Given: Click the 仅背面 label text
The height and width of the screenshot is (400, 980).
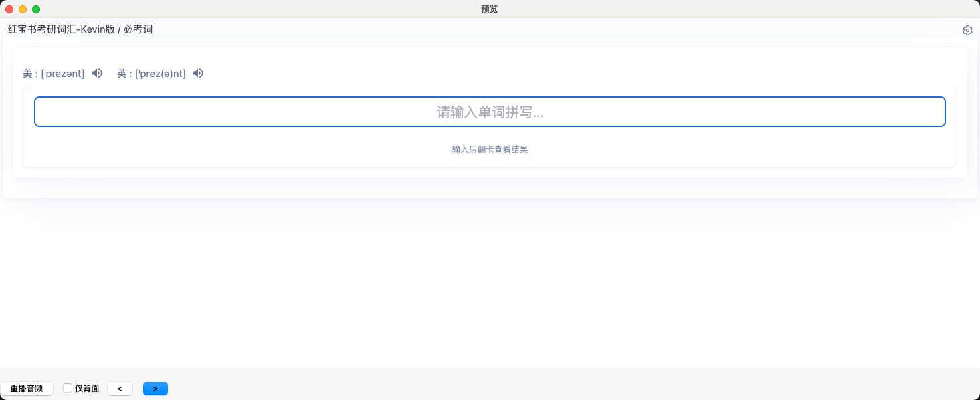Looking at the screenshot, I should (87, 389).
